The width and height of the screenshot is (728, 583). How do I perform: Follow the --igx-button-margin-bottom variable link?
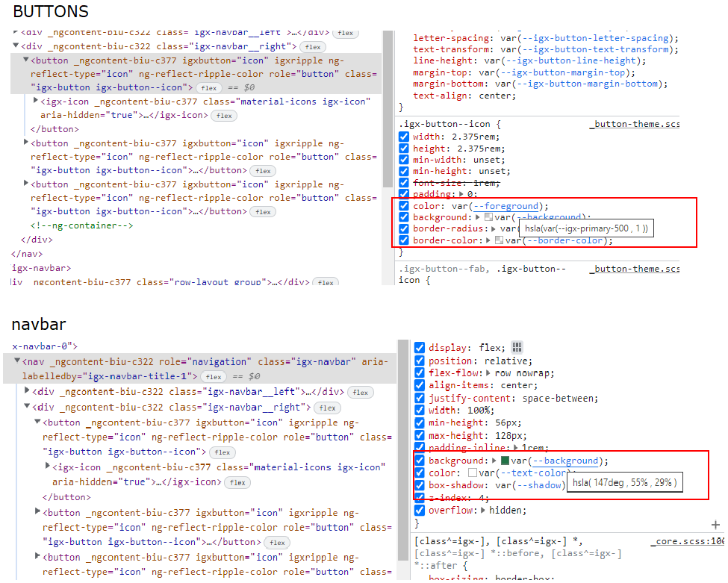coord(588,84)
